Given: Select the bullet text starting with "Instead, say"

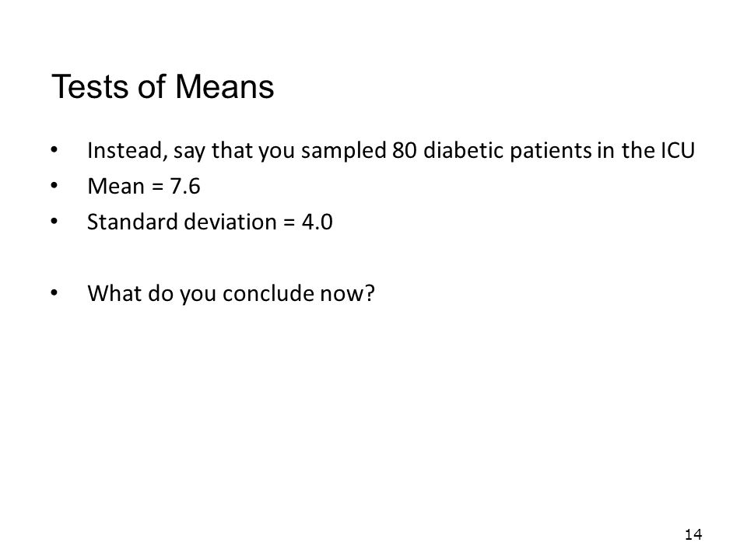Looking at the screenshot, I should click(x=391, y=151).
